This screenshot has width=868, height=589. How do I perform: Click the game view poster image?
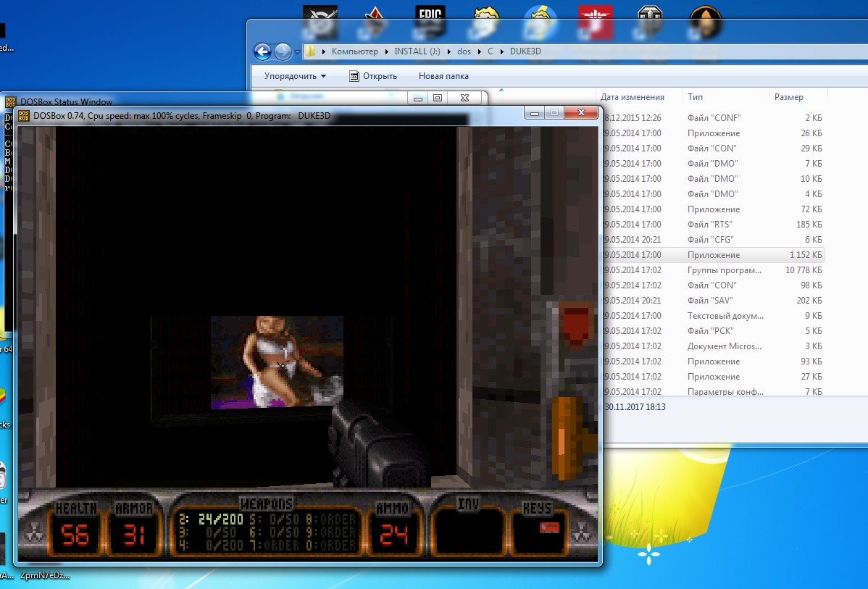click(277, 362)
